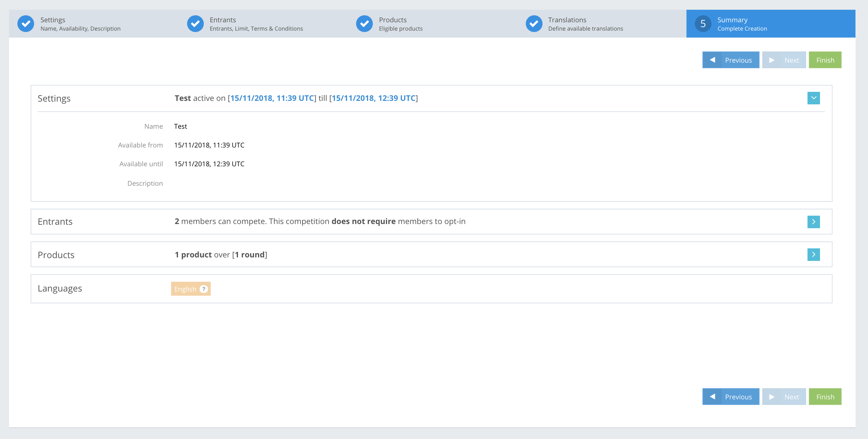This screenshot has width=868, height=439.
Task: Go to the Entrants wizard step
Action: 263,24
